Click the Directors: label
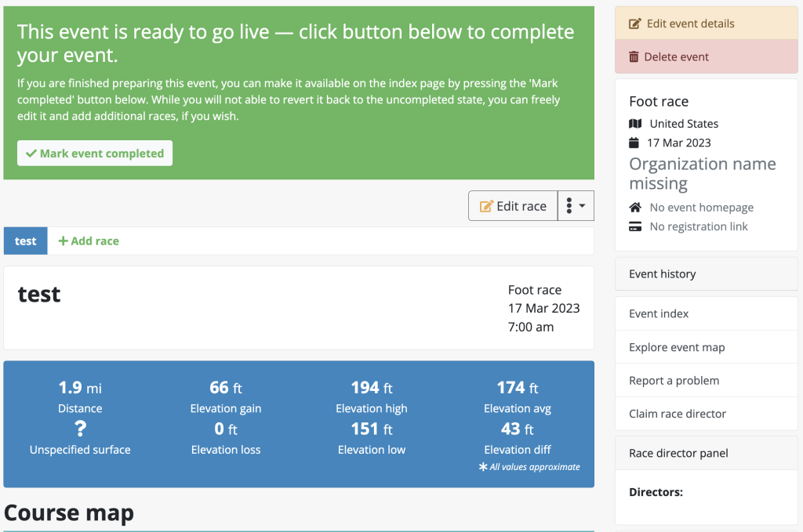 (656, 492)
